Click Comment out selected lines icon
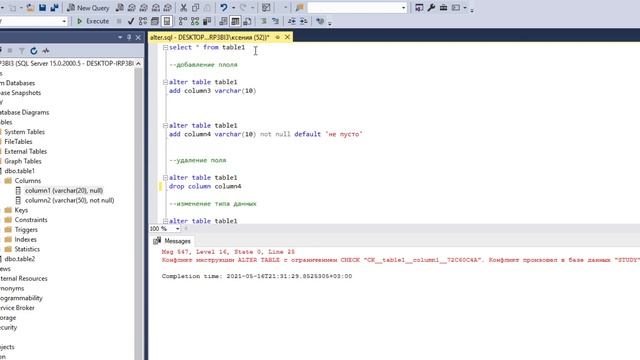The height and width of the screenshot is (360, 640). pyautogui.click(x=263, y=21)
